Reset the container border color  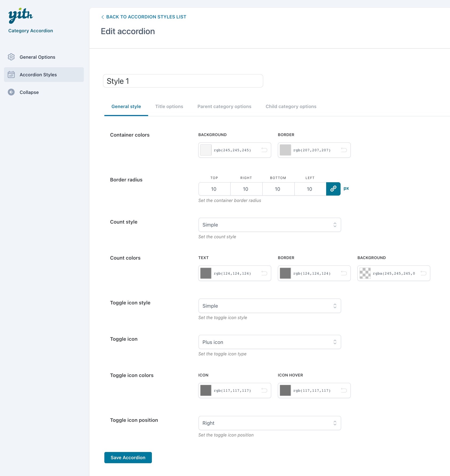tap(344, 150)
